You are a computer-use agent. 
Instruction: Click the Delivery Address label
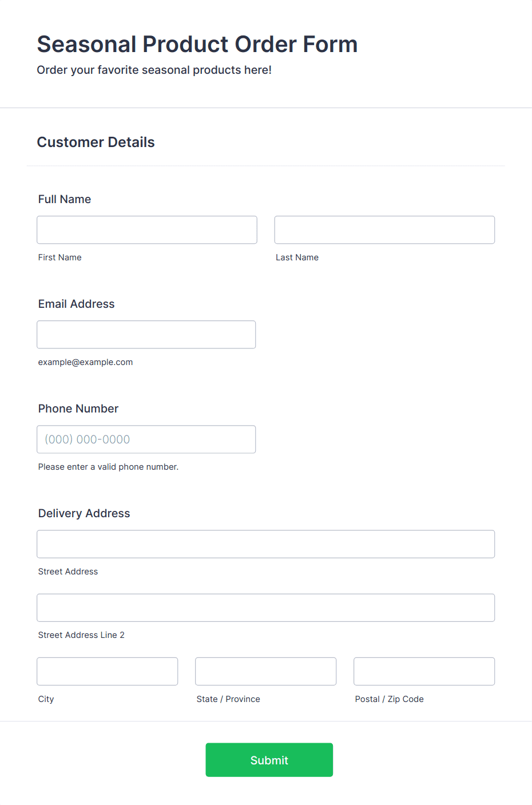pos(84,513)
